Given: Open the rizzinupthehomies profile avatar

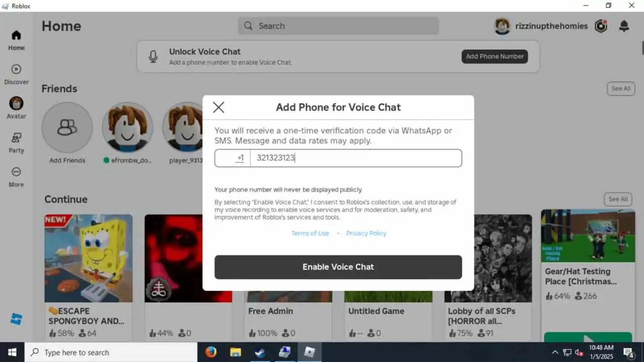Looking at the screenshot, I should pyautogui.click(x=502, y=26).
